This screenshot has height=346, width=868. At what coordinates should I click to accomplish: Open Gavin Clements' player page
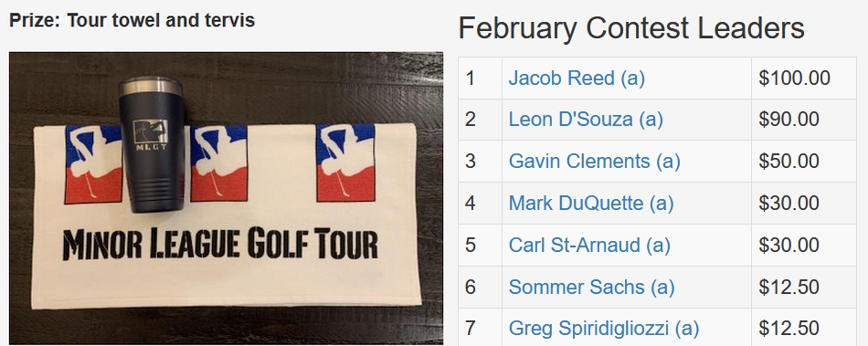click(594, 162)
